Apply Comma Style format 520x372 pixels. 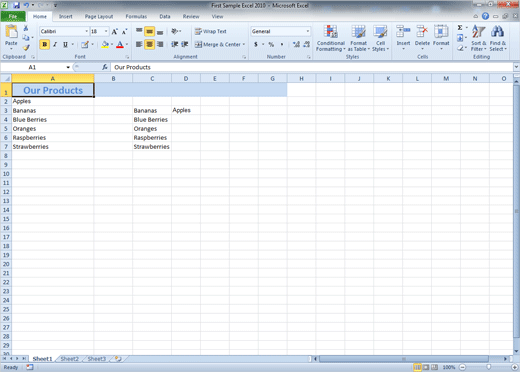coord(282,44)
